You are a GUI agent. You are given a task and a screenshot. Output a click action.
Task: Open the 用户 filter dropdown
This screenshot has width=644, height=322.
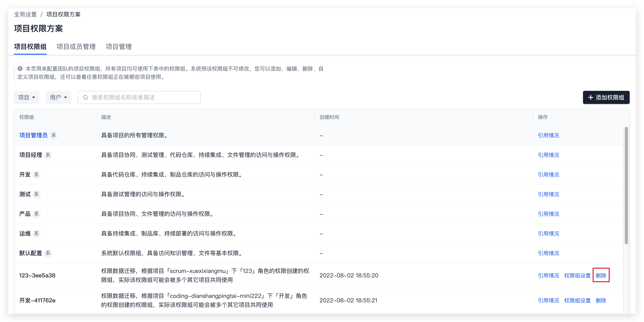coord(58,97)
